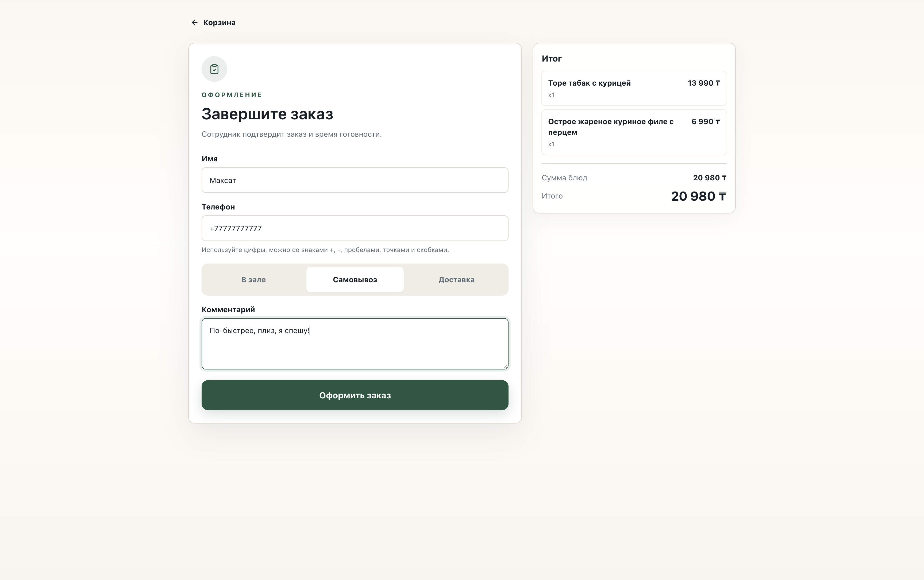The width and height of the screenshot is (924, 580).
Task: Click the large 20 980 ₸ Итого total
Action: click(698, 196)
